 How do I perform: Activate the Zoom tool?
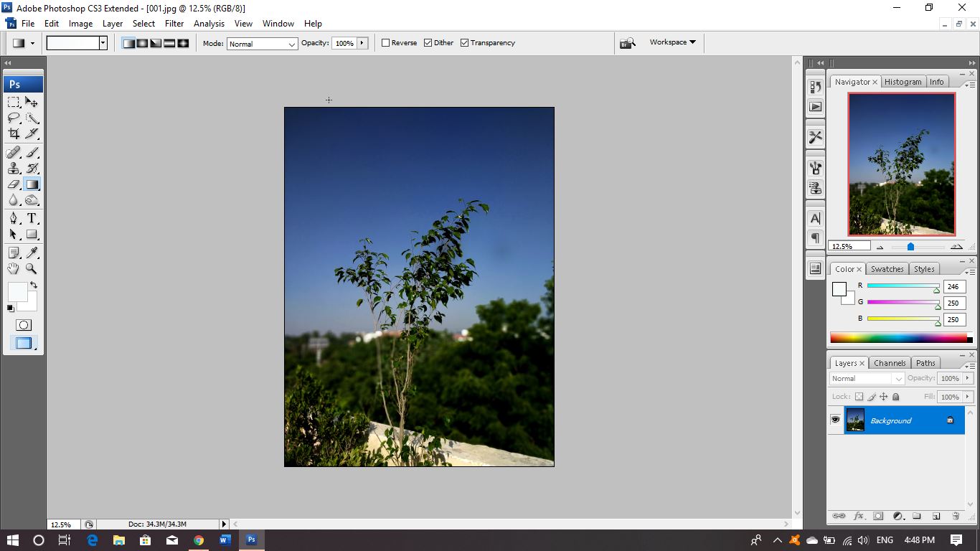point(32,269)
